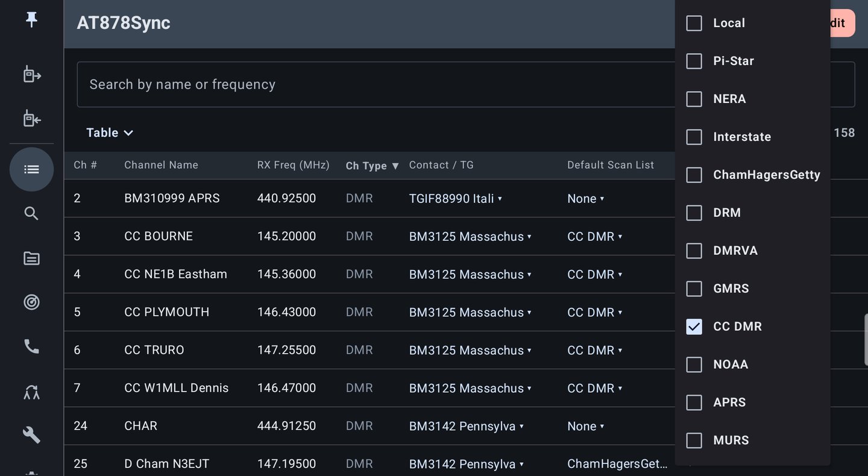Screen dimensions: 868x476
Task: Open the write-to-radio icon
Action: [31, 75]
